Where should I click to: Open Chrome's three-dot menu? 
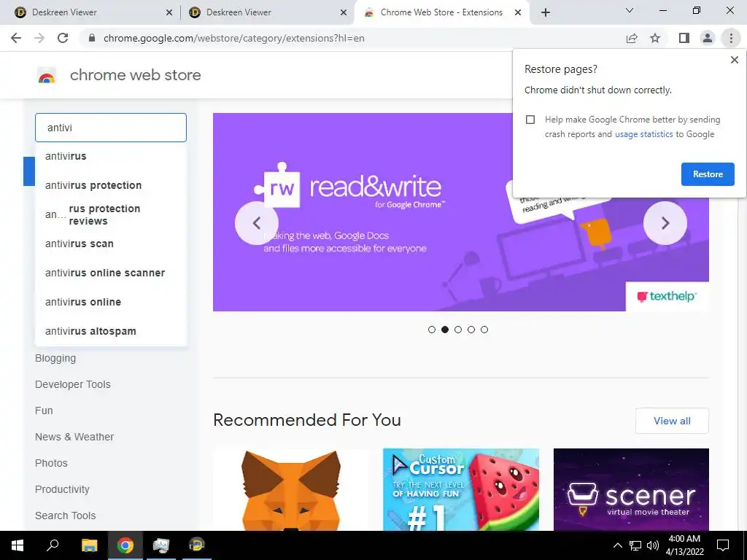point(731,38)
